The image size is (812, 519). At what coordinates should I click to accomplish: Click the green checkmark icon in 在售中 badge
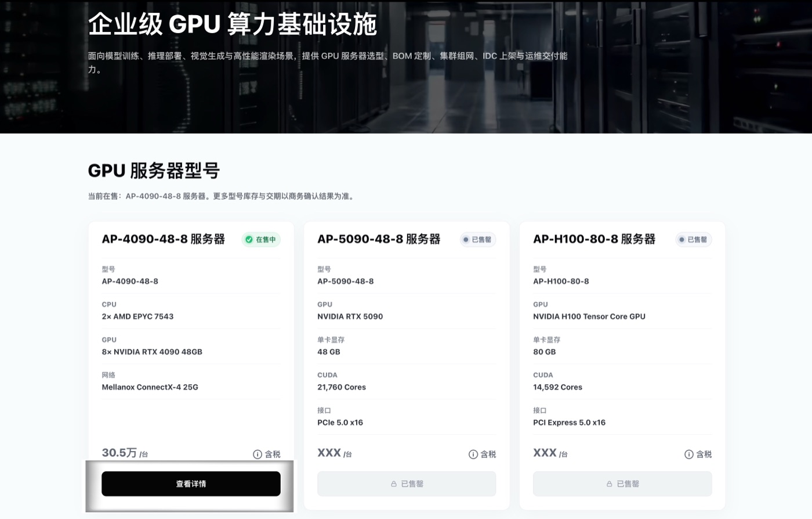pyautogui.click(x=249, y=239)
